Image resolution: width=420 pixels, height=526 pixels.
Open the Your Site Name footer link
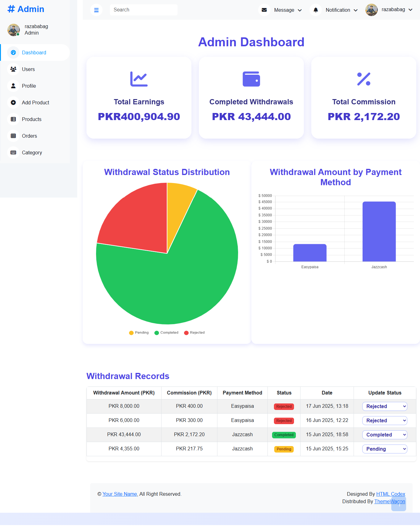click(x=120, y=494)
